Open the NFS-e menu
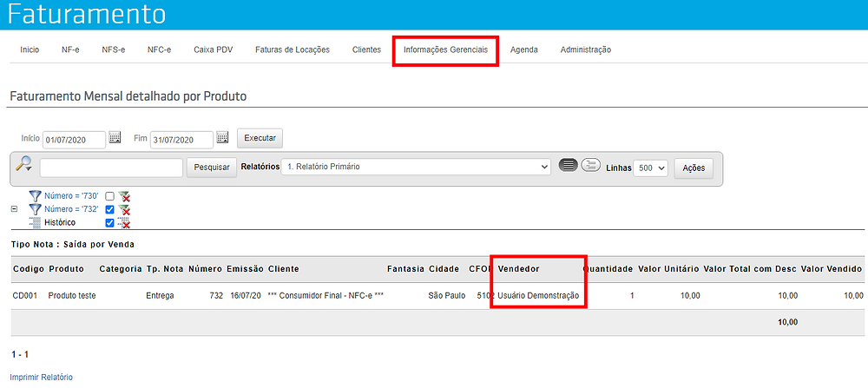Image resolution: width=868 pixels, height=388 pixels. pyautogui.click(x=114, y=49)
